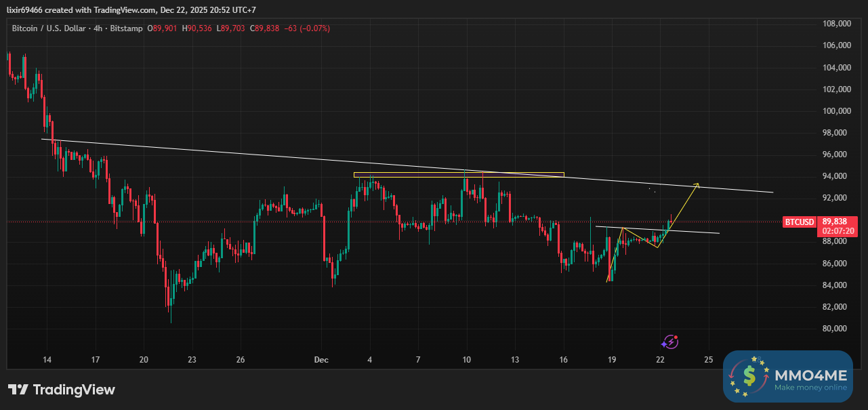Image resolution: width=868 pixels, height=410 pixels.
Task: Click the date label 22 on time axis
Action: (660, 359)
